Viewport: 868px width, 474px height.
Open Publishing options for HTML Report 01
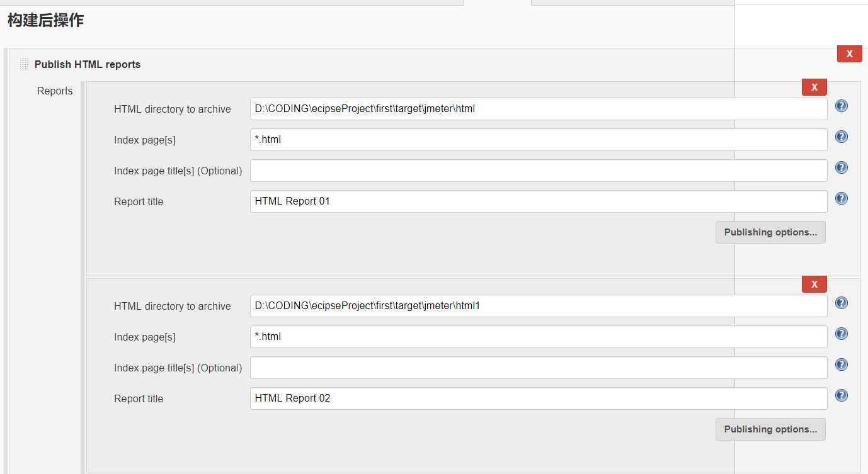pos(770,232)
